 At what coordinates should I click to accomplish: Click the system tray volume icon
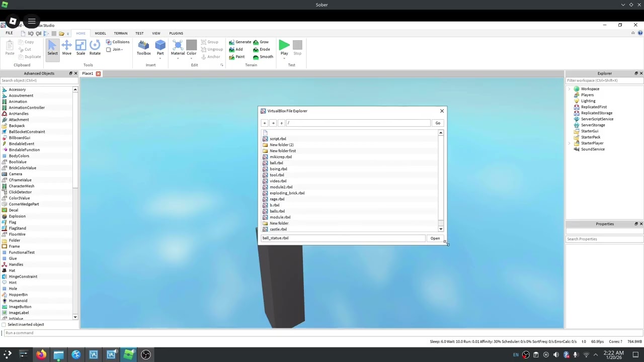(x=556, y=355)
